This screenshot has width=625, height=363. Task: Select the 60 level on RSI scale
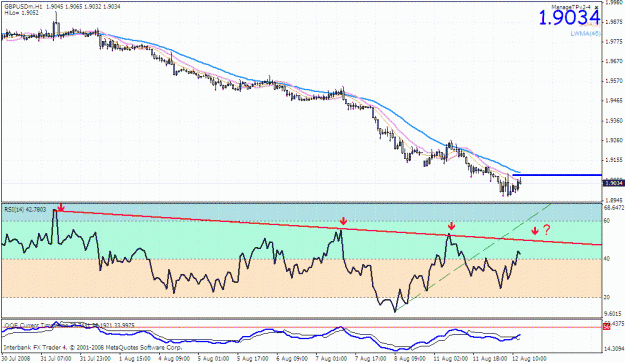607,220
